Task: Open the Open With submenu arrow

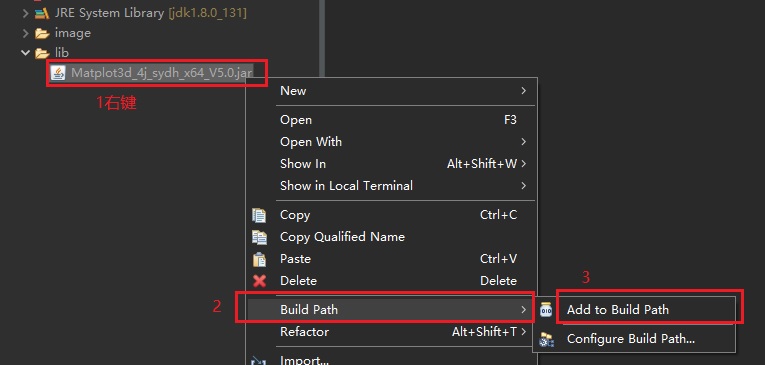Action: [523, 142]
